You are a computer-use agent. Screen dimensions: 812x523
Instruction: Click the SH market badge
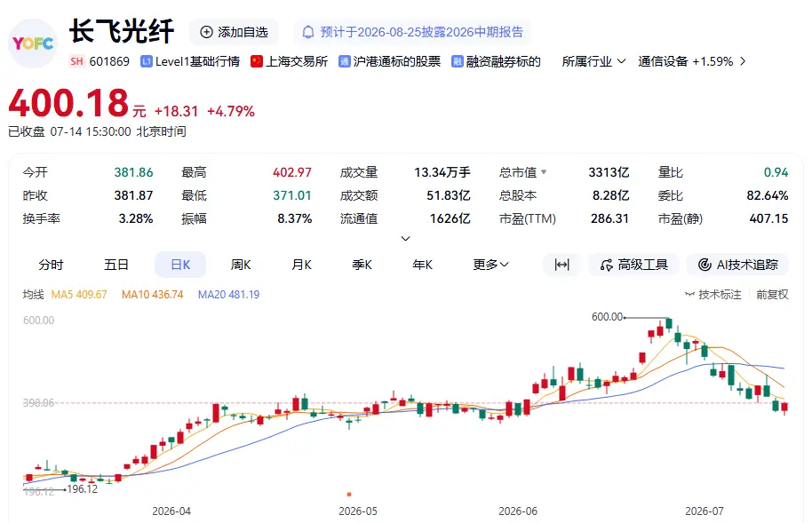(x=76, y=61)
